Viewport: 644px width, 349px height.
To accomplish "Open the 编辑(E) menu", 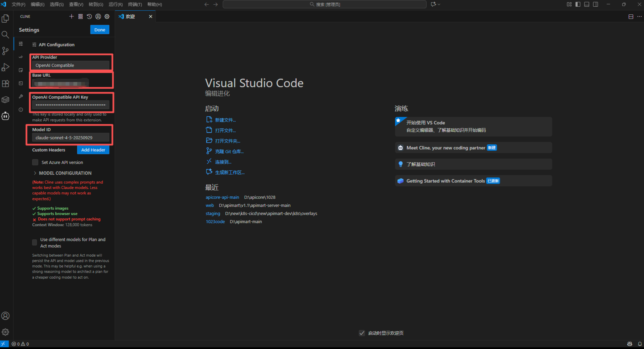I will (38, 4).
